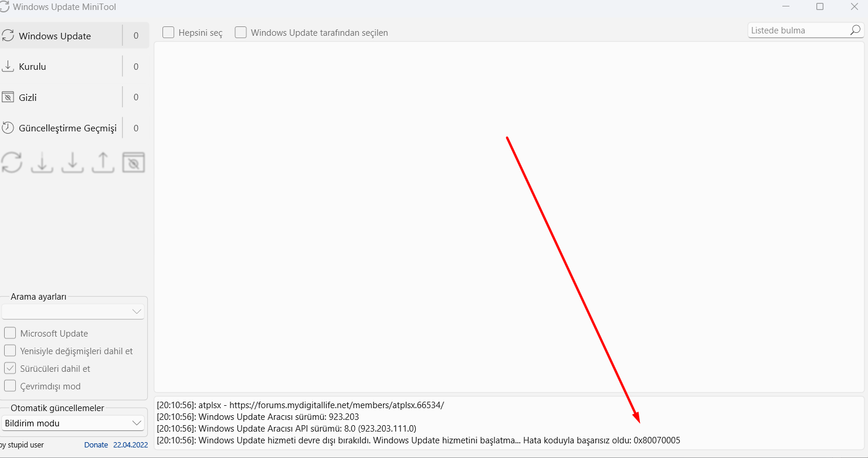Click the check for updates refresh icon

click(x=12, y=162)
